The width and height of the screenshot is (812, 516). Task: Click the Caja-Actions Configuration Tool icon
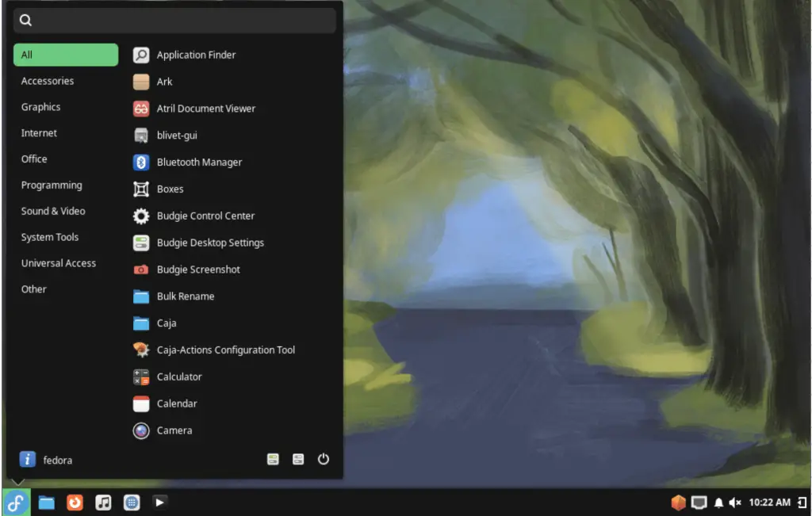point(141,350)
